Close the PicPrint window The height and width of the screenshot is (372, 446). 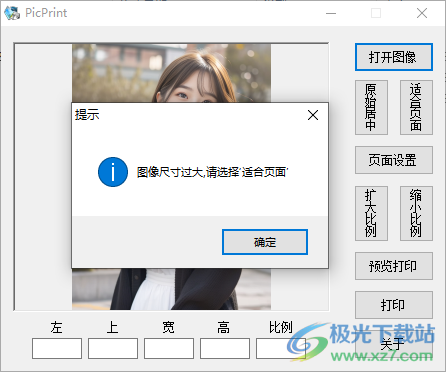tap(422, 13)
